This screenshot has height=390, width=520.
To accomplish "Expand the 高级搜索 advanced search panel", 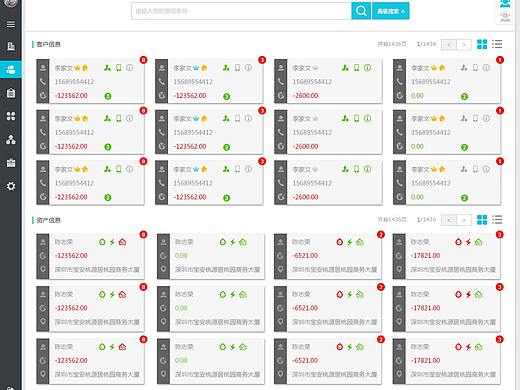I will 391,11.
